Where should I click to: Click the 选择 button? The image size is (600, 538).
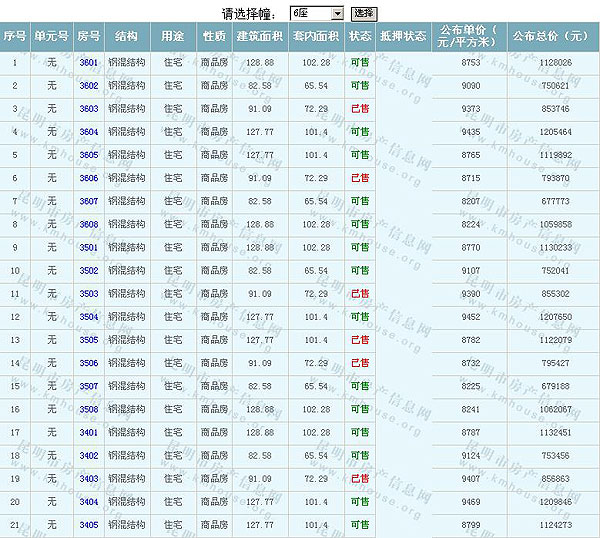pyautogui.click(x=363, y=13)
